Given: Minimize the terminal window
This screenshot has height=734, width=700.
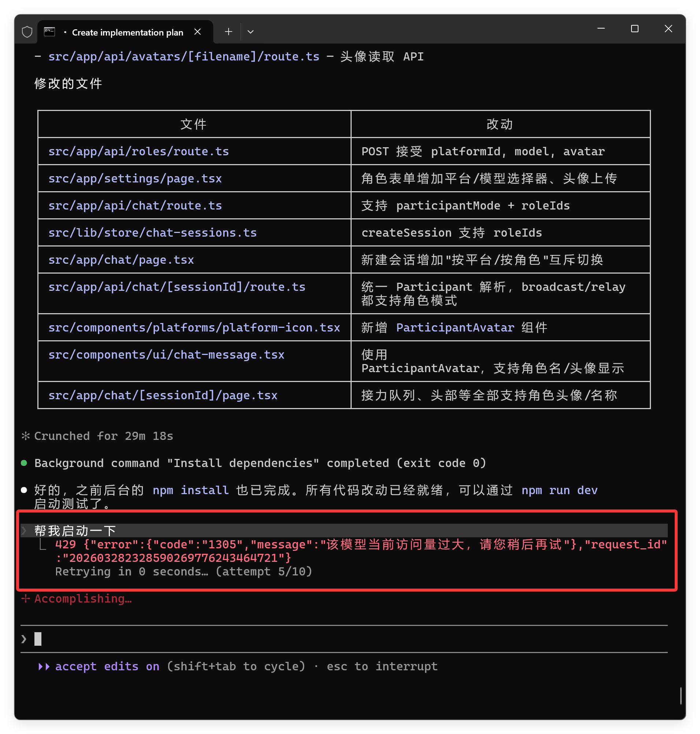Looking at the screenshot, I should [x=601, y=29].
